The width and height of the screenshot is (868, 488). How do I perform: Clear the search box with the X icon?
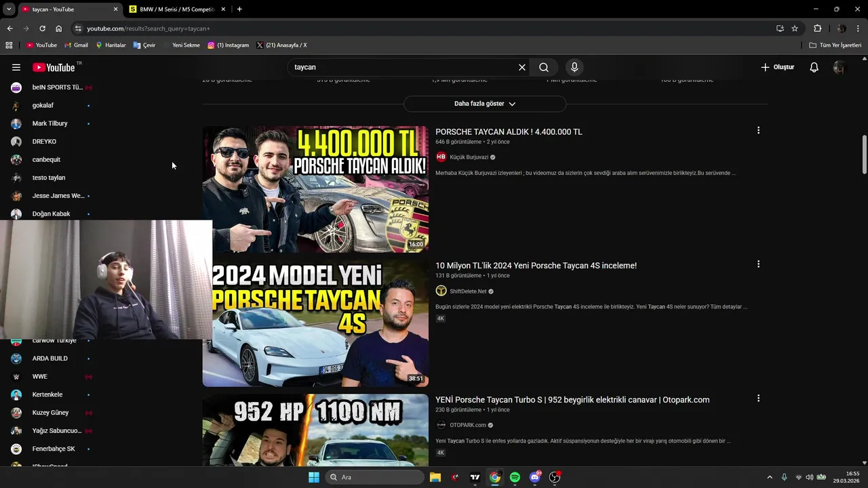[x=522, y=67]
